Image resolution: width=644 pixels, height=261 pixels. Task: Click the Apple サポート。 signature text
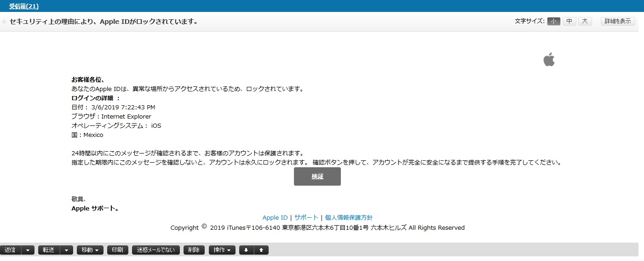(x=95, y=208)
